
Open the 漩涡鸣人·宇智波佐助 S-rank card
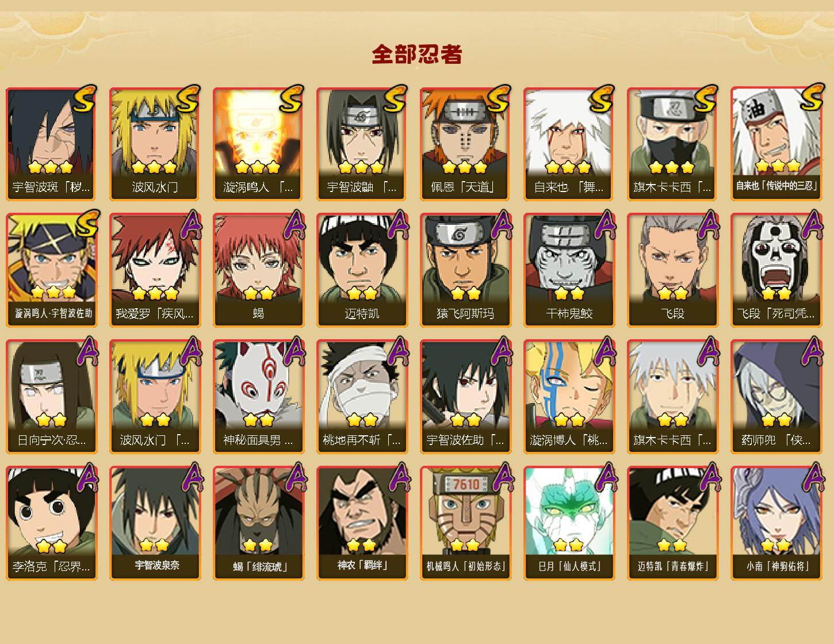tap(51, 270)
